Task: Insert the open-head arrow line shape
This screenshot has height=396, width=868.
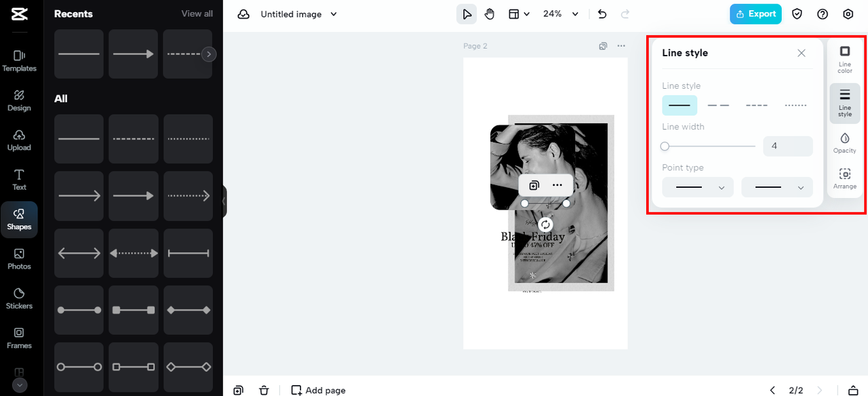Action: coord(79,196)
